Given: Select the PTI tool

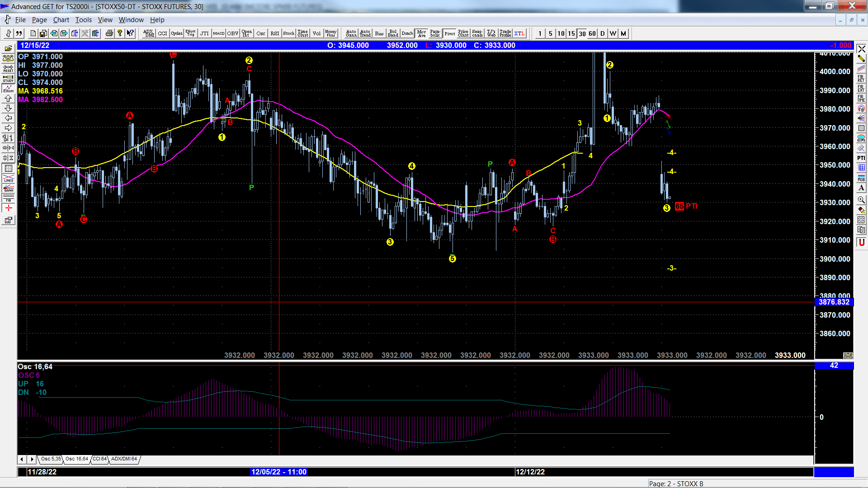Looking at the screenshot, I should (x=861, y=158).
